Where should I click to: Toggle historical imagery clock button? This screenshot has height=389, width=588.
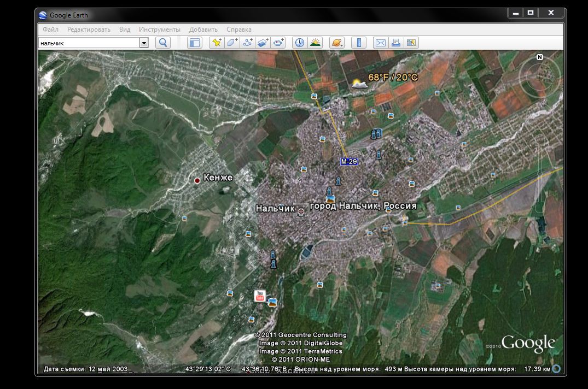click(299, 43)
